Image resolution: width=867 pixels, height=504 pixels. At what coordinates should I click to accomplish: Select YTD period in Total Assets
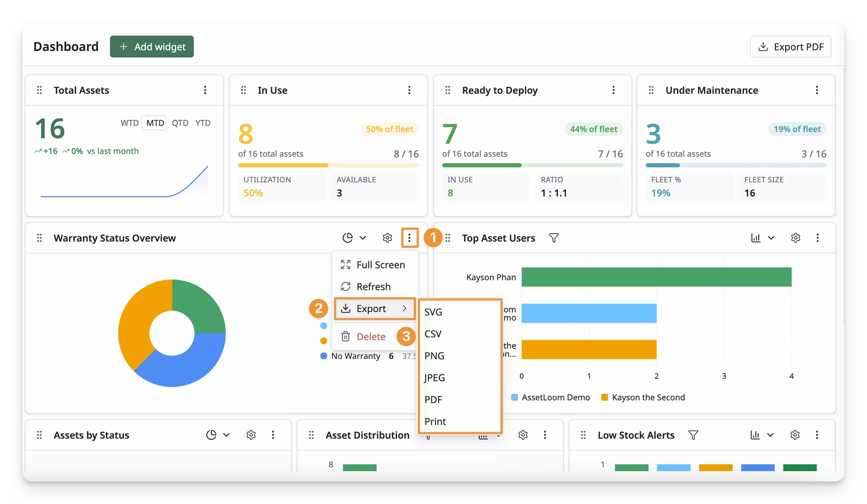pyautogui.click(x=203, y=123)
